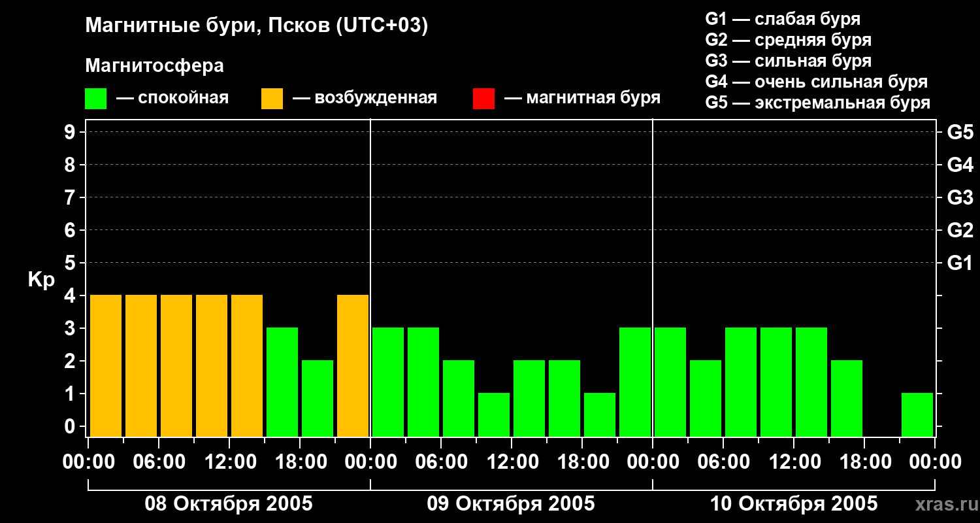Click the red 'магнитная буря' legend swatch
Image resolution: width=980 pixels, height=523 pixels.
click(483, 98)
